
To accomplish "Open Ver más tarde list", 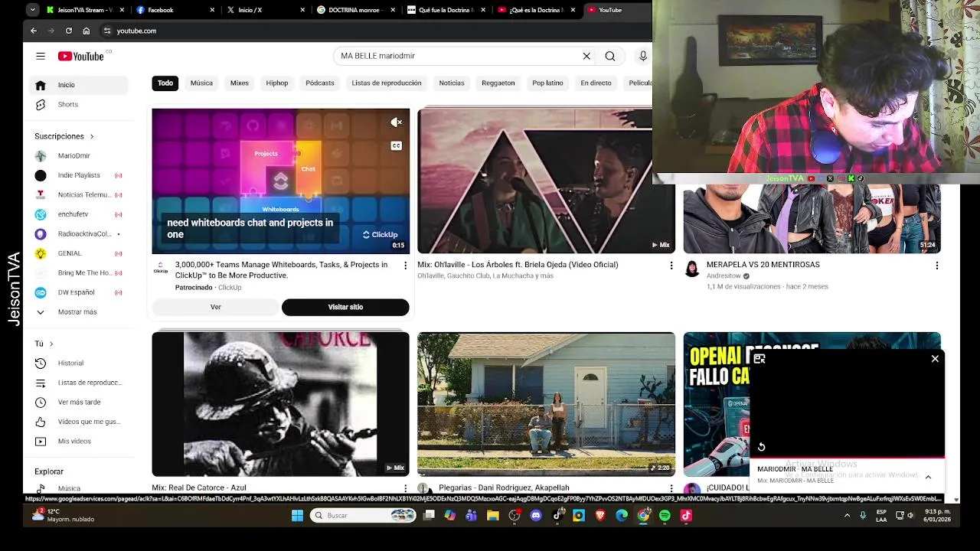I will pos(77,402).
